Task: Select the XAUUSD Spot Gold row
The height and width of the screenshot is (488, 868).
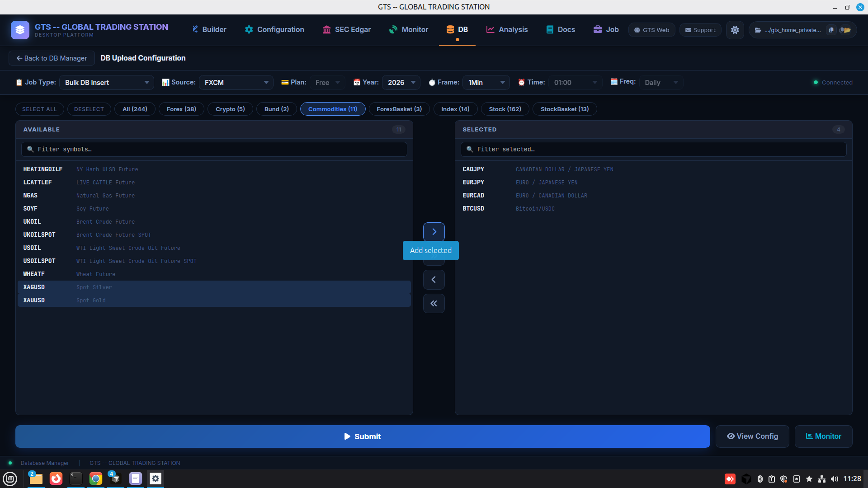Action: [214, 300]
